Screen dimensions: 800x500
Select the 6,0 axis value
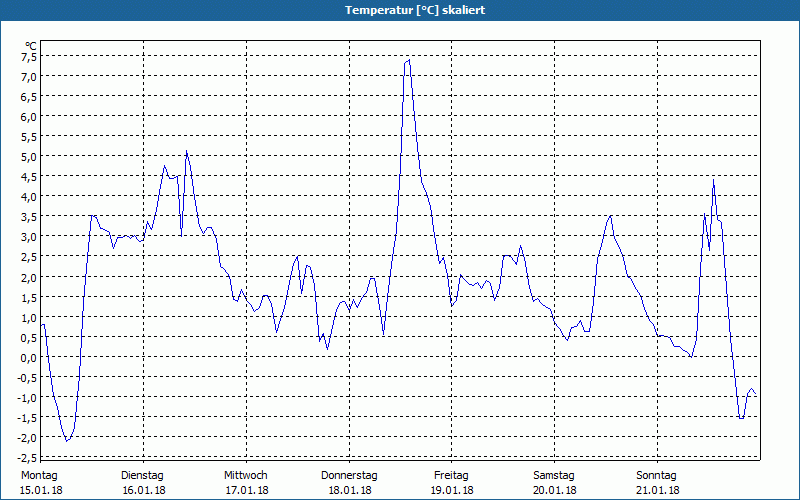(x=29, y=117)
